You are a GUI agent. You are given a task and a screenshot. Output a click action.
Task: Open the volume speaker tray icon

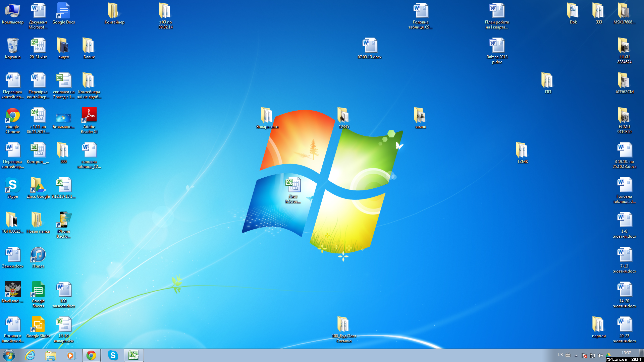[600, 356]
